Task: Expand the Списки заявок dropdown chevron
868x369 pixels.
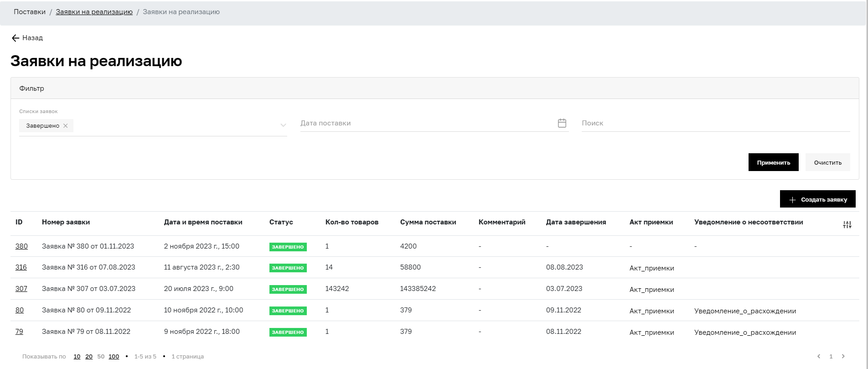Action: click(283, 125)
